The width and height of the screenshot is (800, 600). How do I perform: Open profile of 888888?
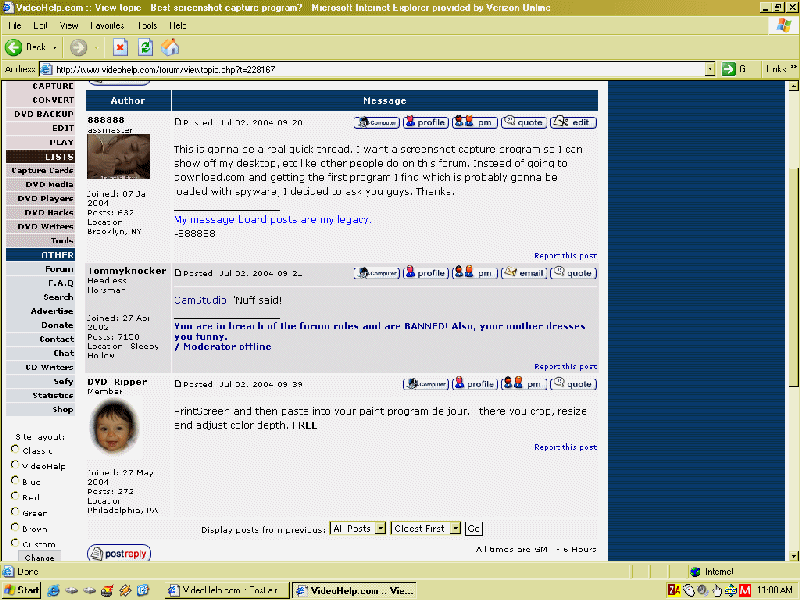(x=426, y=122)
